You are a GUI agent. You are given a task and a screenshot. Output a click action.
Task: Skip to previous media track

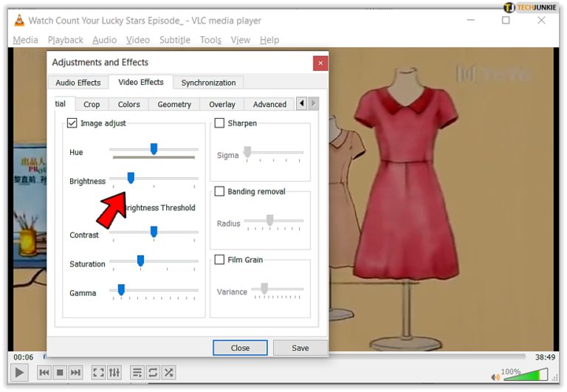pyautogui.click(x=44, y=373)
